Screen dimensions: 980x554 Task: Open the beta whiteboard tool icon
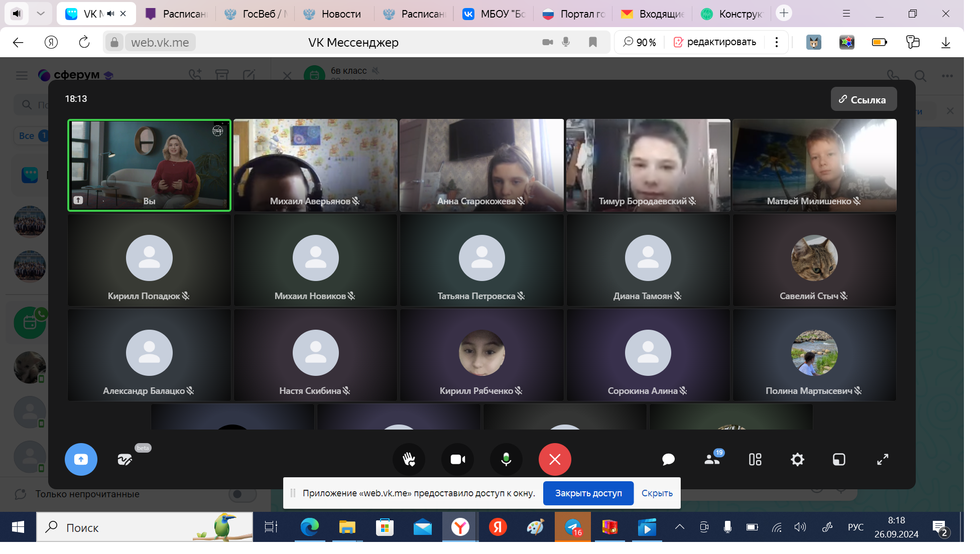(125, 459)
